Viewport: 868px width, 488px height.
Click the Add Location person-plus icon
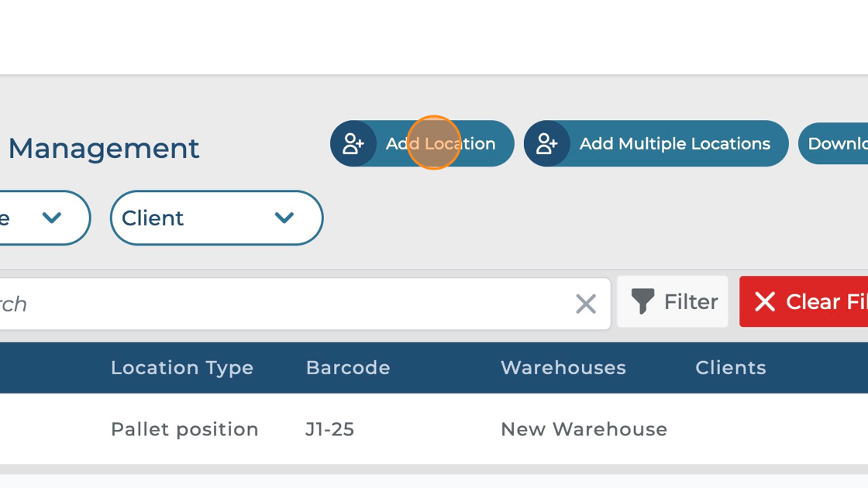click(x=353, y=144)
